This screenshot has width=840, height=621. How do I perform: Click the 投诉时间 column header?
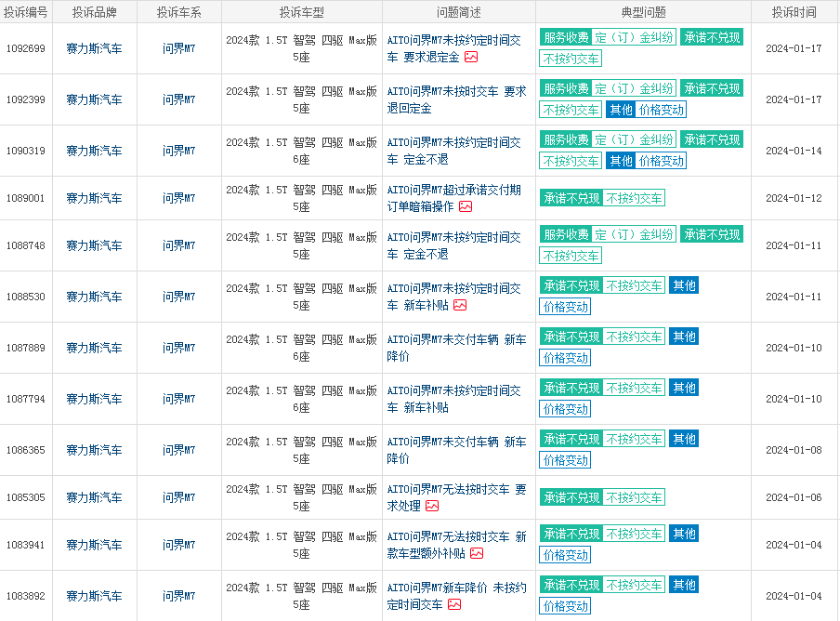pos(794,12)
